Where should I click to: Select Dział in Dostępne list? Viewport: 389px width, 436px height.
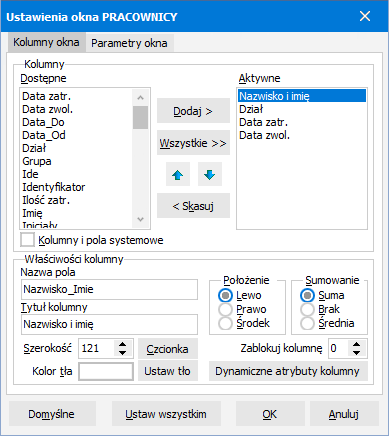[x=77, y=148]
